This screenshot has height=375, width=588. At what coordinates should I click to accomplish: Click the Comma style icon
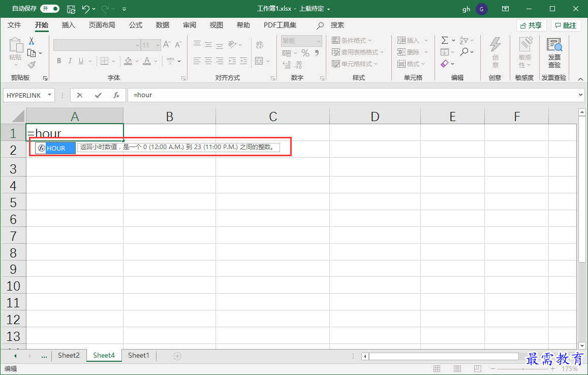click(317, 53)
